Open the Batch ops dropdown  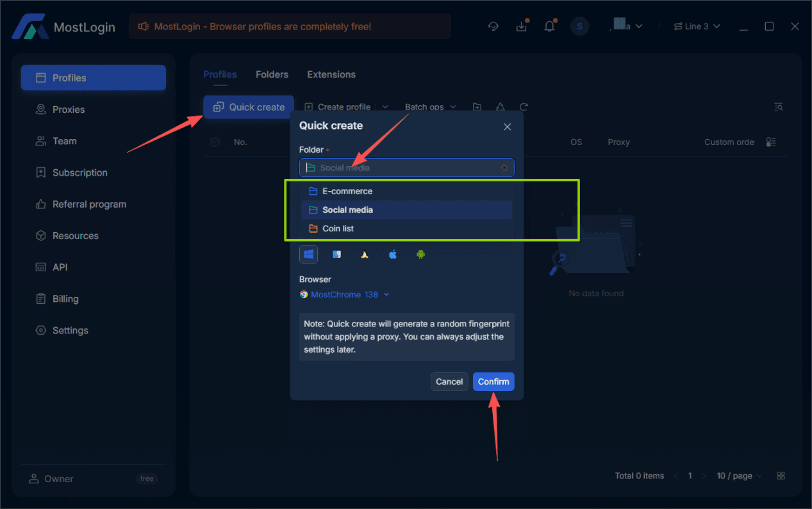[430, 107]
